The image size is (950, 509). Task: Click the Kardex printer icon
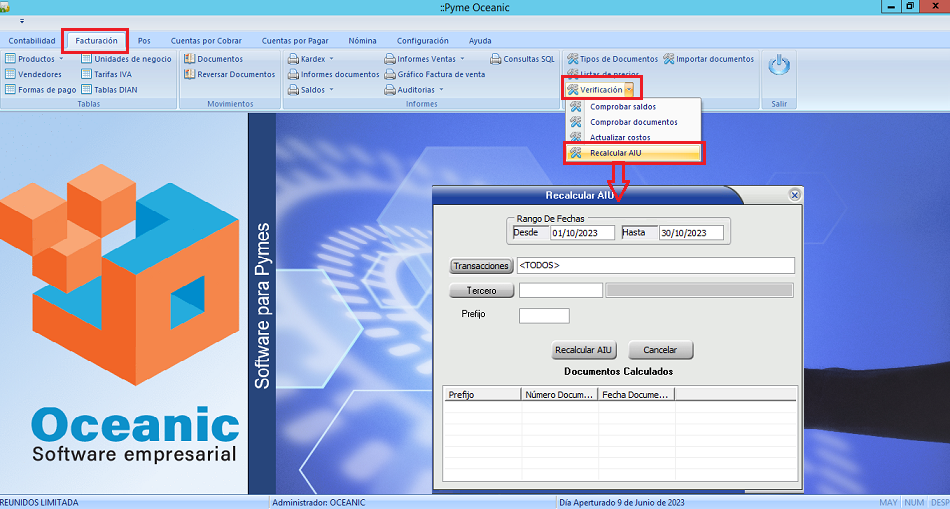(x=293, y=59)
